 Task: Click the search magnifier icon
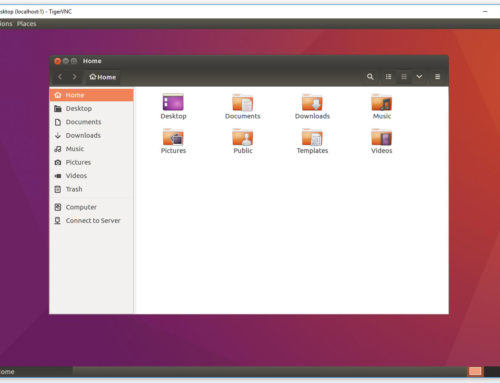click(370, 77)
